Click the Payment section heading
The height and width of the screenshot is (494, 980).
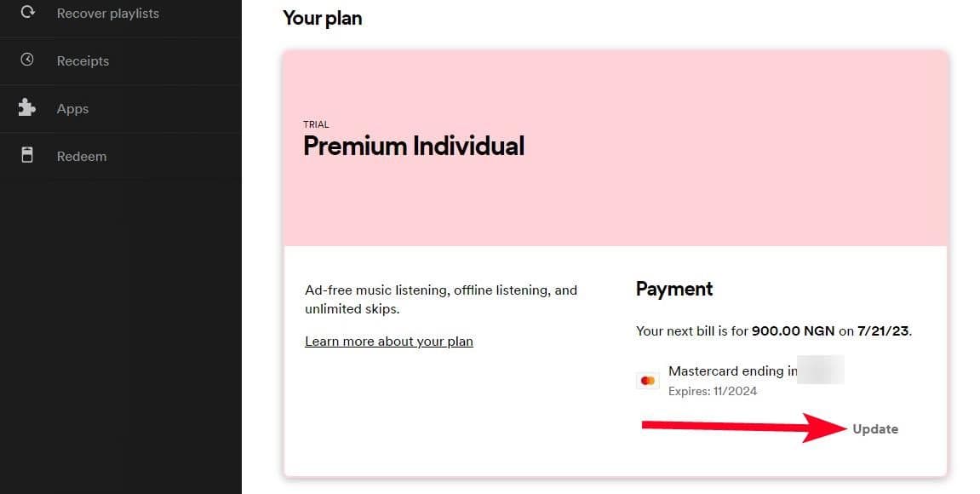click(x=674, y=289)
